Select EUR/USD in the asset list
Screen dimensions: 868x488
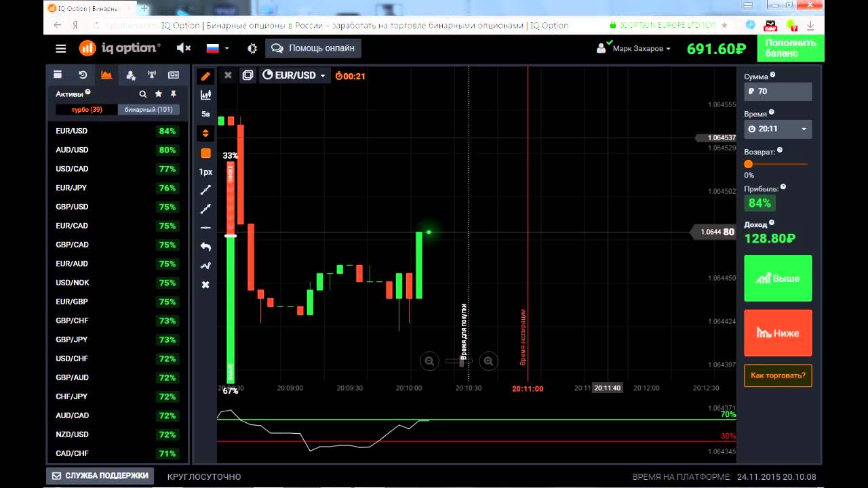click(x=117, y=131)
